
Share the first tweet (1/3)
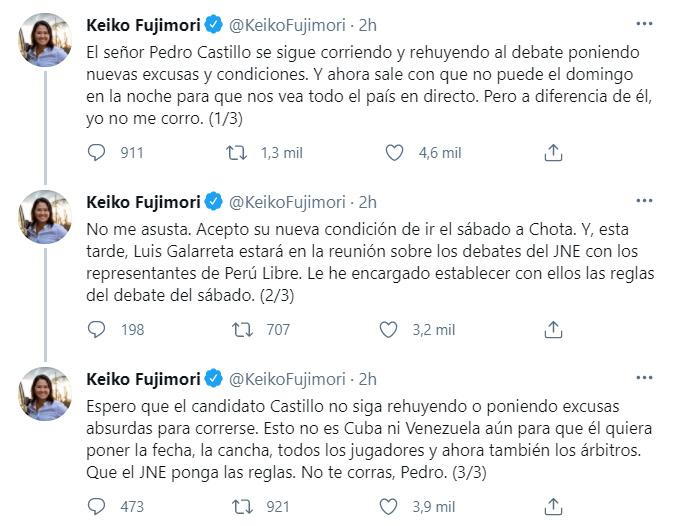(553, 152)
